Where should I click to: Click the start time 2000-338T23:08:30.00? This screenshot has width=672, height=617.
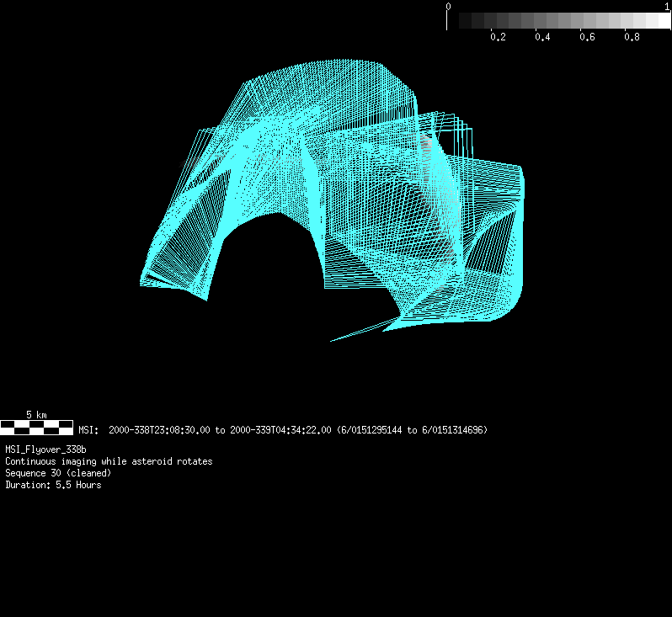point(159,430)
